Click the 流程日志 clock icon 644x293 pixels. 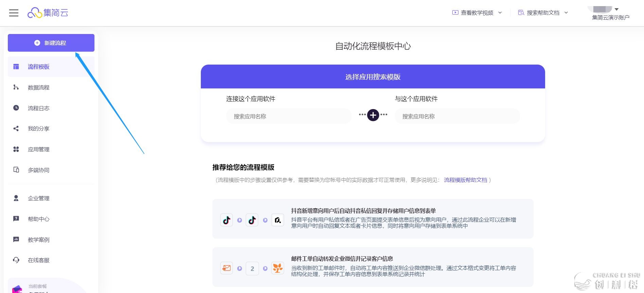click(16, 108)
